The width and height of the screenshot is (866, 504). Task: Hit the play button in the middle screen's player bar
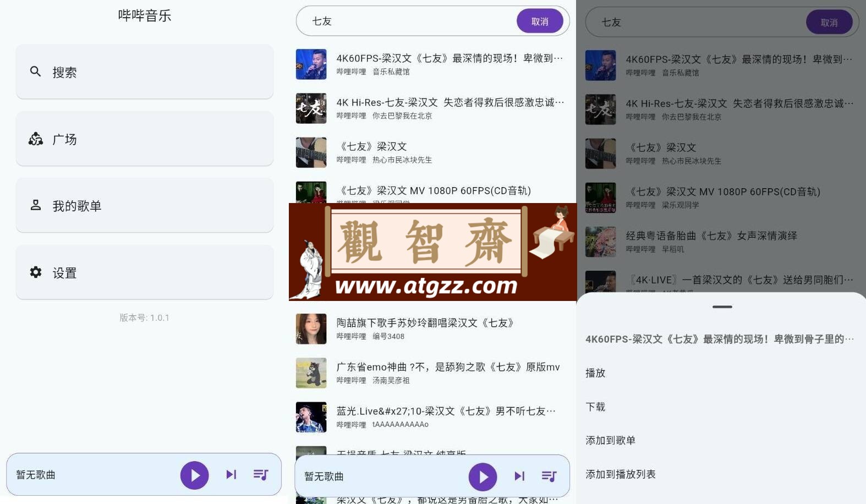coord(483,476)
